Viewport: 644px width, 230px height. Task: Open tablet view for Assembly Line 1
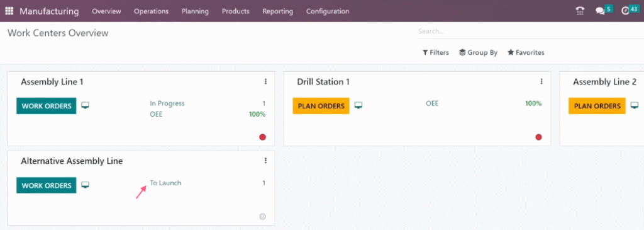pos(86,106)
